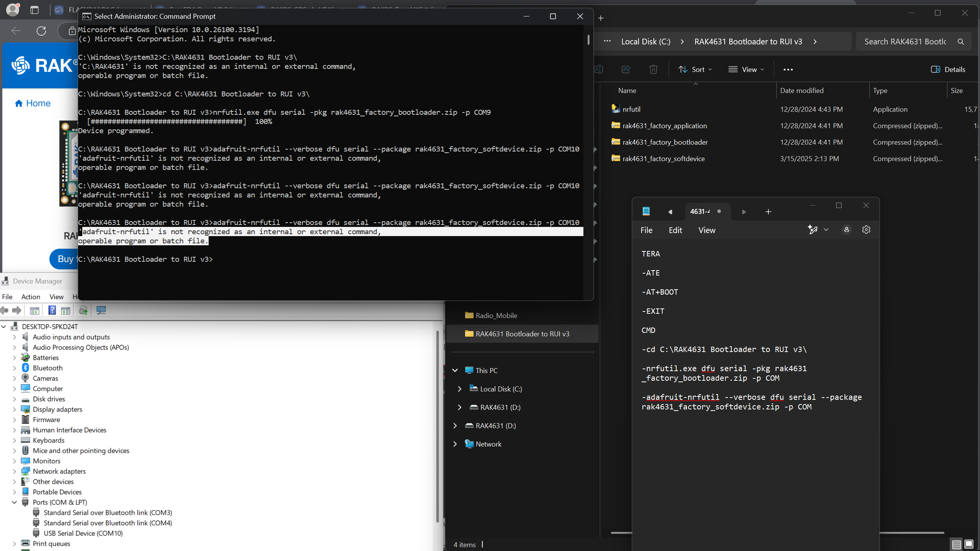Click the Share icon in File Explorer toolbar
The width and height of the screenshot is (980, 551).
click(626, 69)
